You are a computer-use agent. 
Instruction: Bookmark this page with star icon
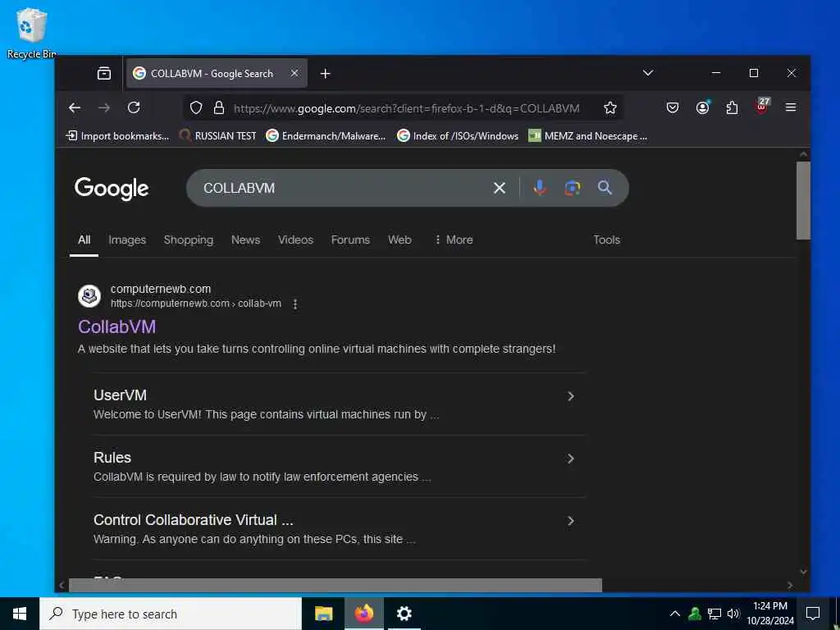609,107
